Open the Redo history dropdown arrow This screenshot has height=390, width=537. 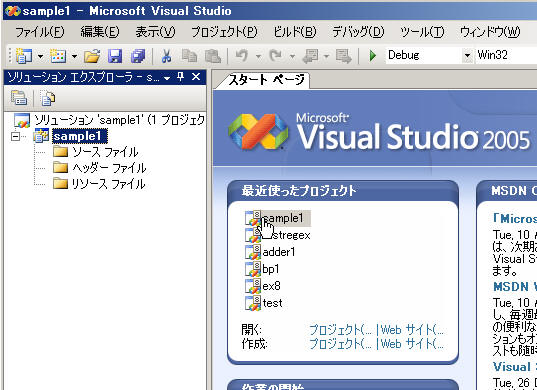tap(292, 56)
